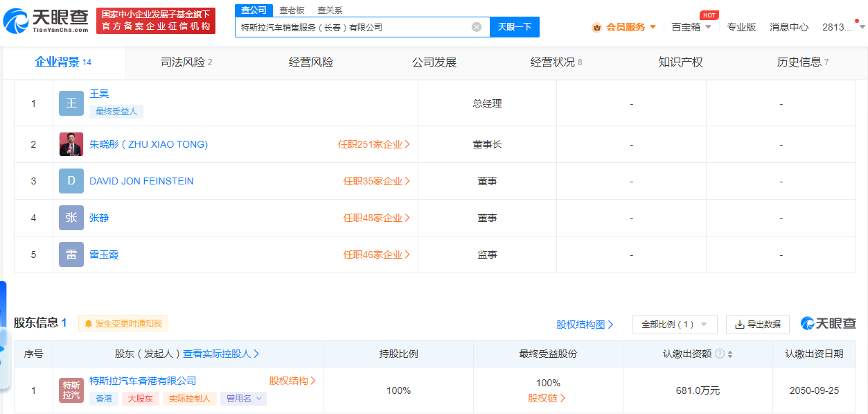
Task: Click the 681.0万元 capital value
Action: click(698, 390)
